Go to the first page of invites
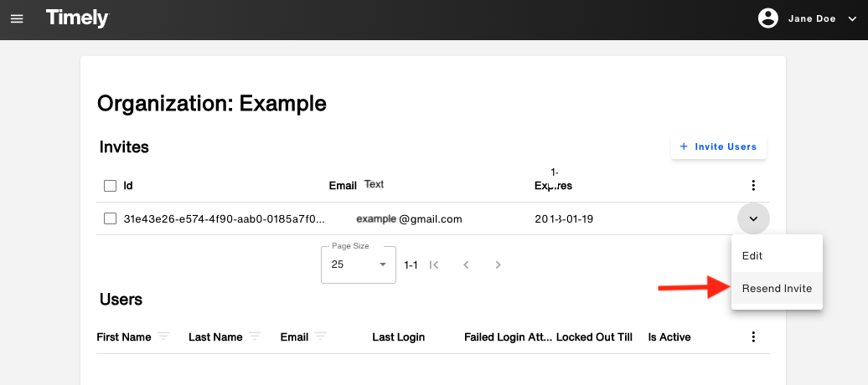 [434, 265]
